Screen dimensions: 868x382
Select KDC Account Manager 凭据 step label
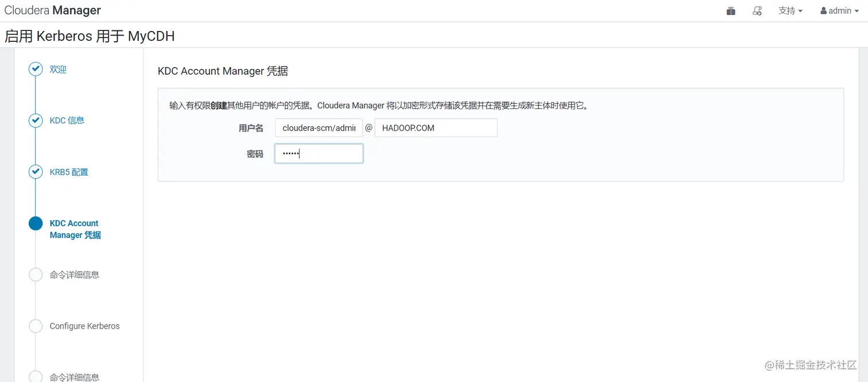pos(75,229)
